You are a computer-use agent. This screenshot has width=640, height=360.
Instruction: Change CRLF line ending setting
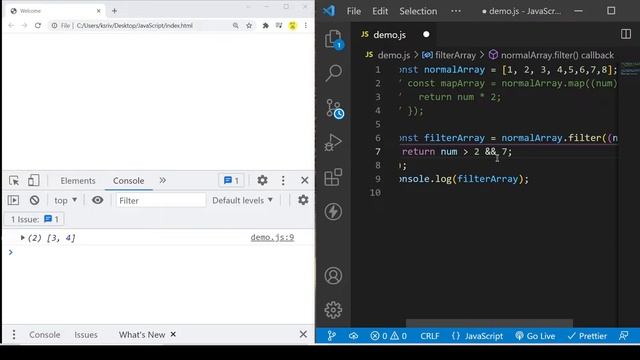click(x=430, y=336)
